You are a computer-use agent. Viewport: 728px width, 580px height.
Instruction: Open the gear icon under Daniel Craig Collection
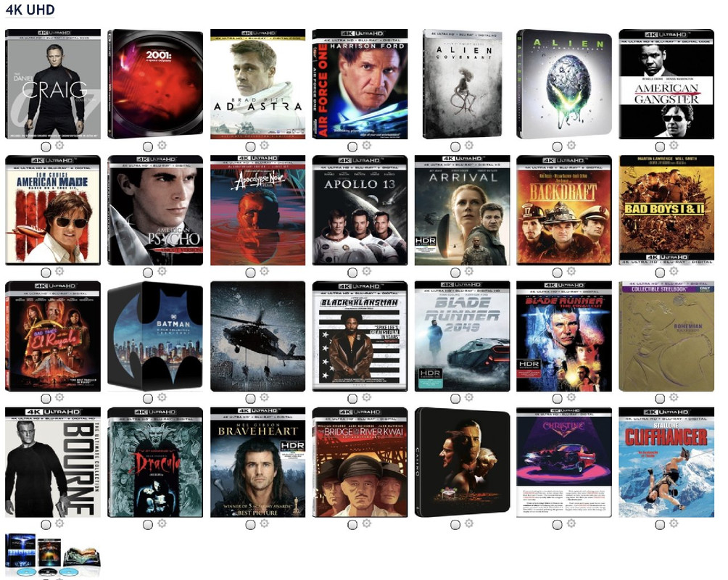[x=59, y=145]
